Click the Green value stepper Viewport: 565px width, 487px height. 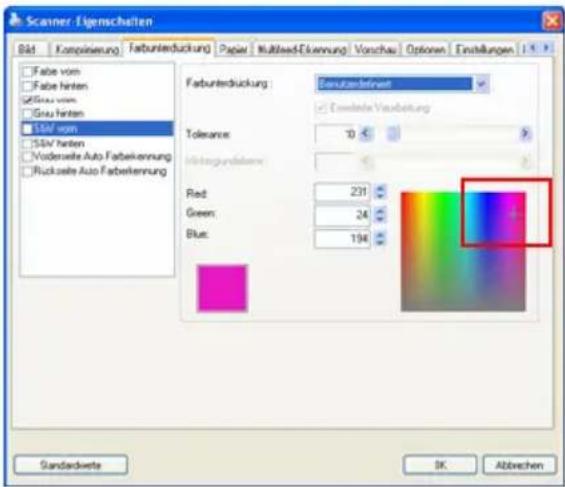380,215
